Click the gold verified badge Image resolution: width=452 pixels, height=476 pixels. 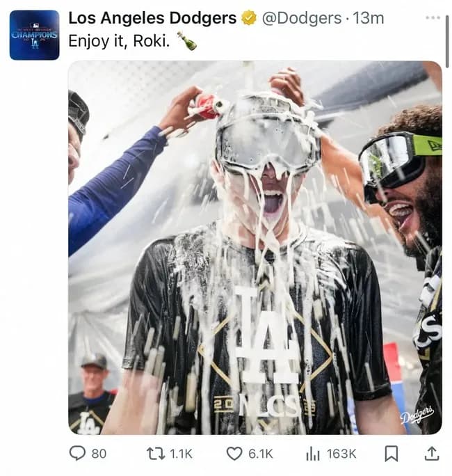tap(249, 19)
